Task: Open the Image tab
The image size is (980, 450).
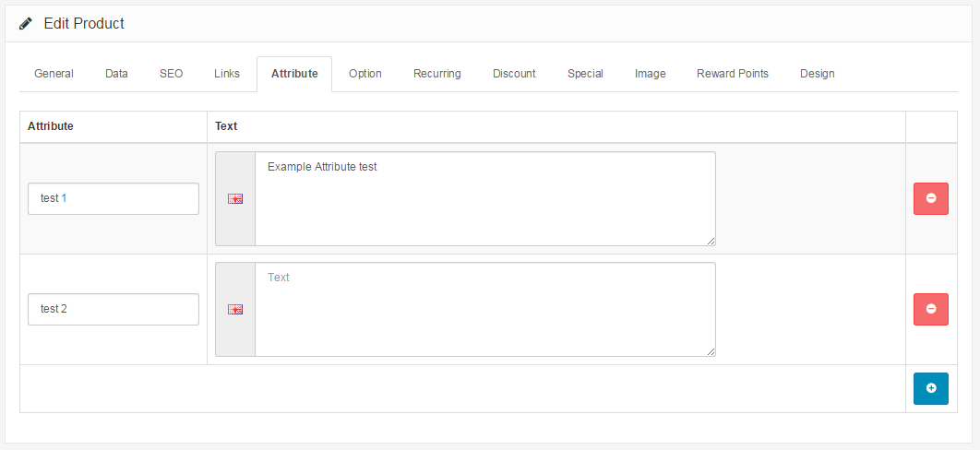Action: click(x=650, y=74)
